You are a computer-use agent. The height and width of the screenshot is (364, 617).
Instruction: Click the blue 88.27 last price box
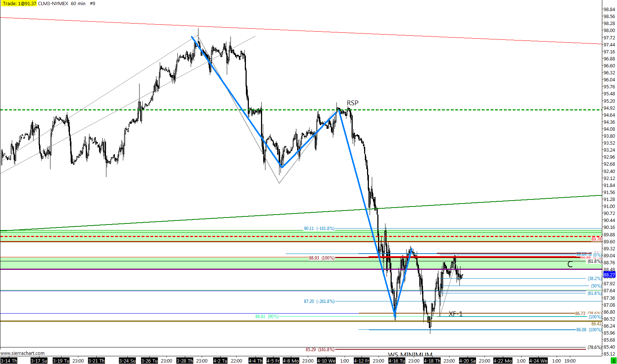(x=609, y=275)
